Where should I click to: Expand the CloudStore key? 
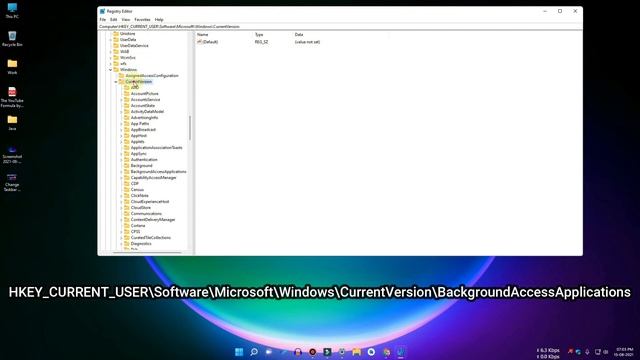coord(121,208)
